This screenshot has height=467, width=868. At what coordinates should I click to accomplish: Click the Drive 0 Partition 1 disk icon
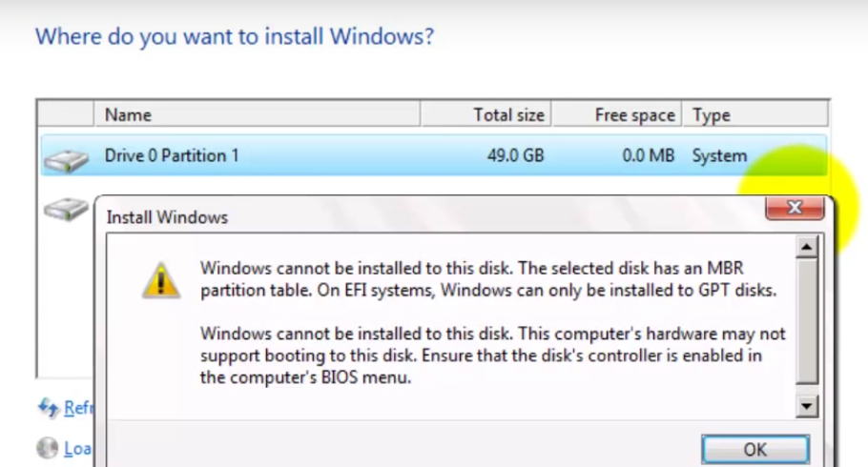click(x=66, y=160)
